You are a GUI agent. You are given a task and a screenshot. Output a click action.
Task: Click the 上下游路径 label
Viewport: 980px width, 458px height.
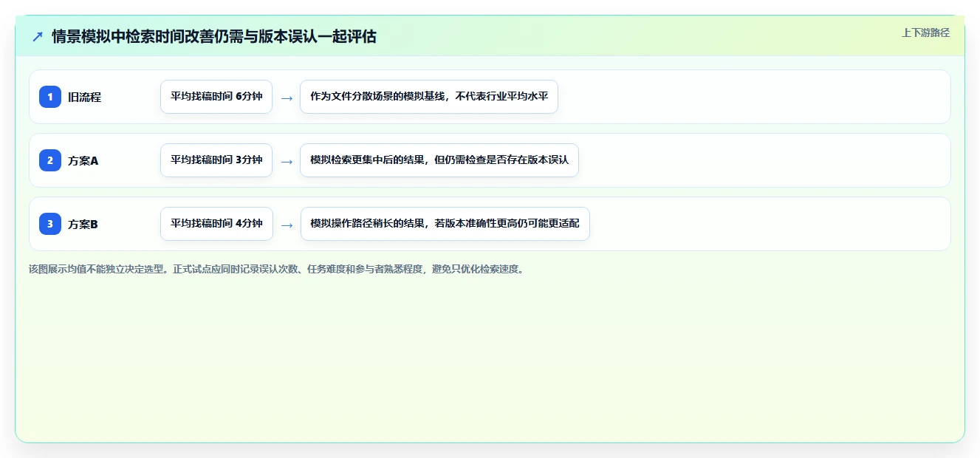coord(925,33)
